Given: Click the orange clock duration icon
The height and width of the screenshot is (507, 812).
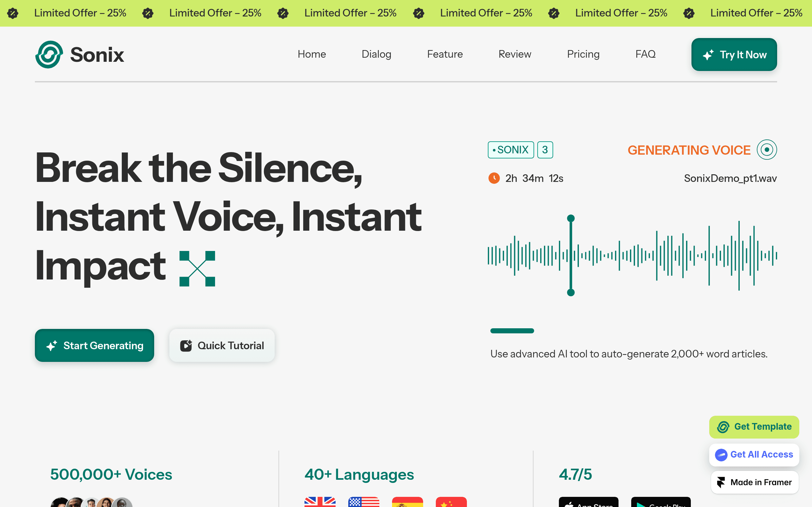Looking at the screenshot, I should pyautogui.click(x=494, y=178).
